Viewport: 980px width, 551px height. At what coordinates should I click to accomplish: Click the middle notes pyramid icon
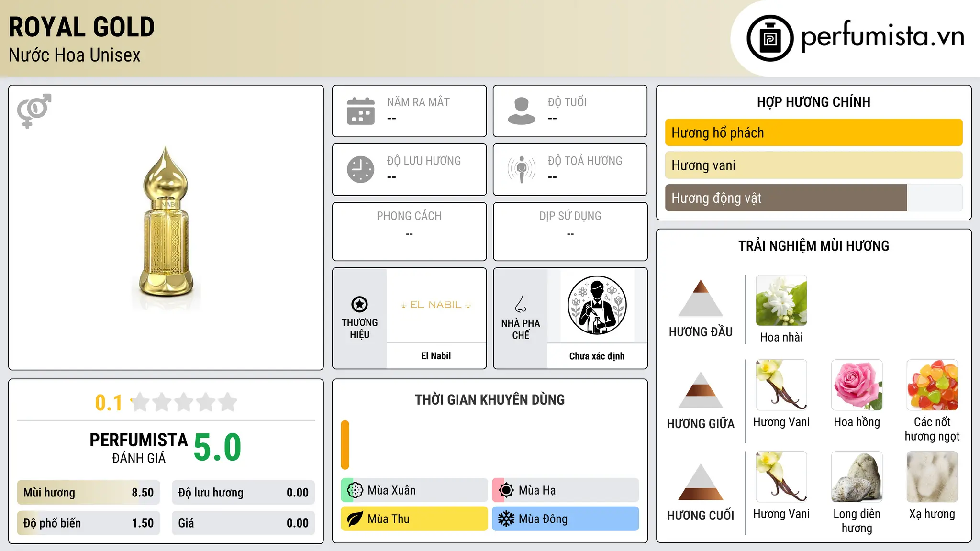coord(701,390)
